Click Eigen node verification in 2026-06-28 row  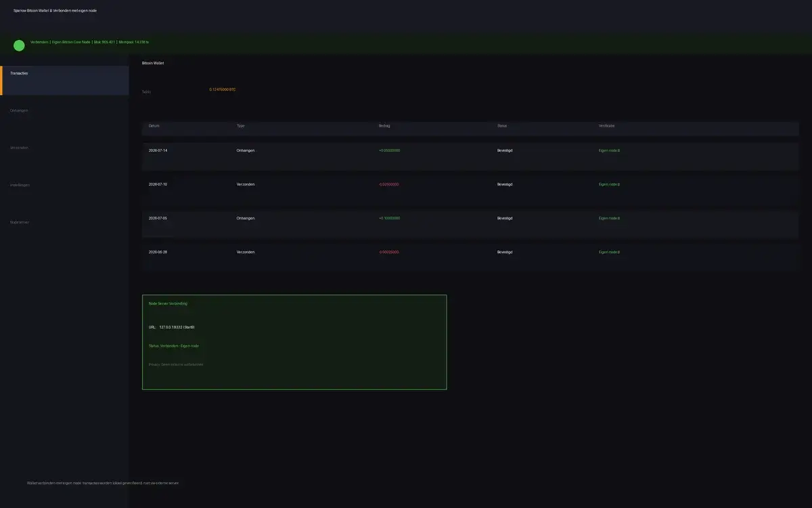point(609,252)
